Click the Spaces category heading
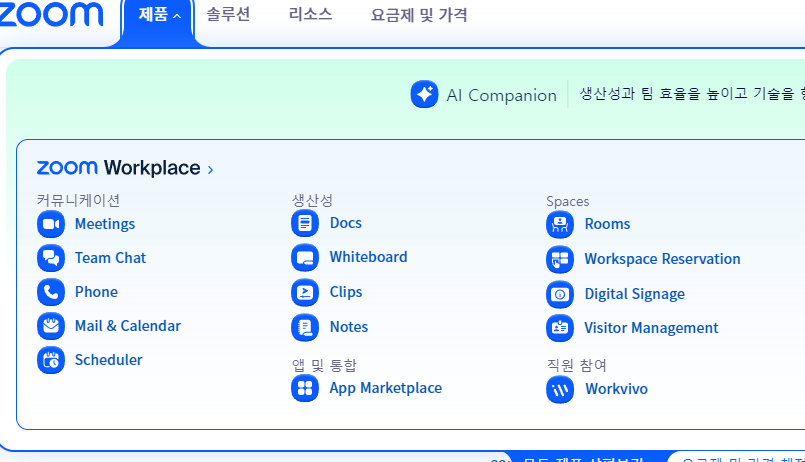 tap(568, 201)
